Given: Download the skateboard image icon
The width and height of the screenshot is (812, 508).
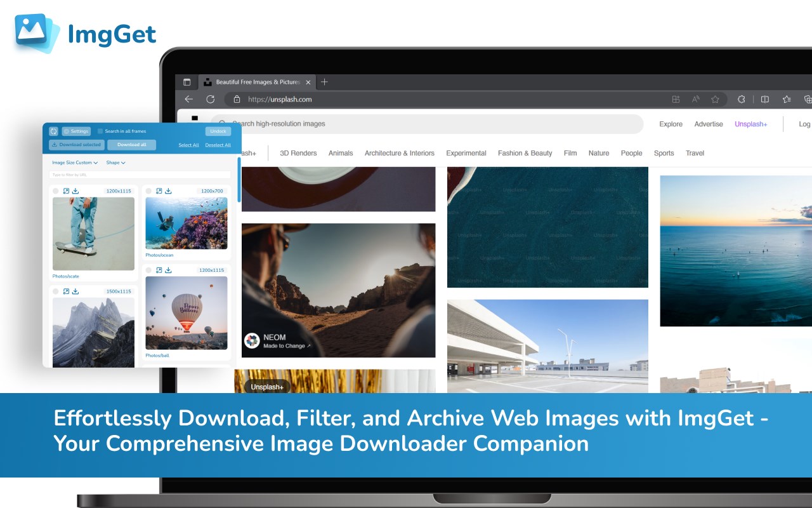Looking at the screenshot, I should [x=75, y=191].
